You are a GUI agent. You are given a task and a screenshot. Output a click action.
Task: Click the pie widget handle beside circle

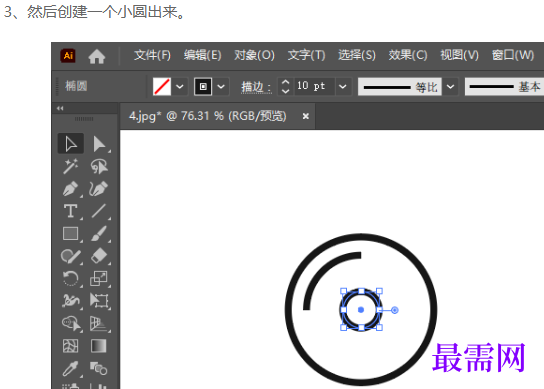tap(394, 310)
